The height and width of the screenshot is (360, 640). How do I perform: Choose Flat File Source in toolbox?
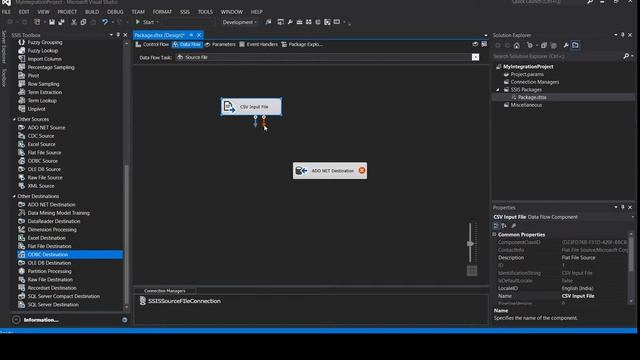click(44, 152)
